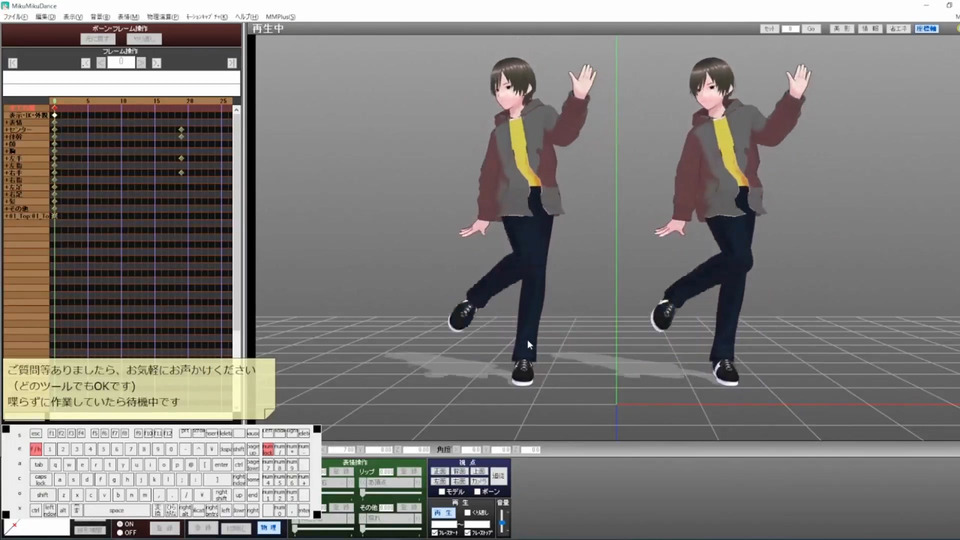Go to next keyframe with >. button

156,63
